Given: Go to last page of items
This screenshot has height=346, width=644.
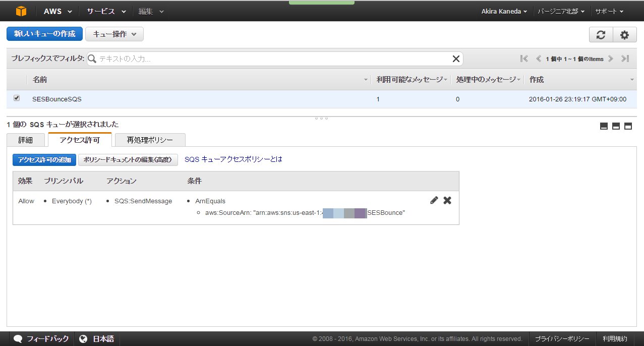Looking at the screenshot, I should tap(625, 59).
